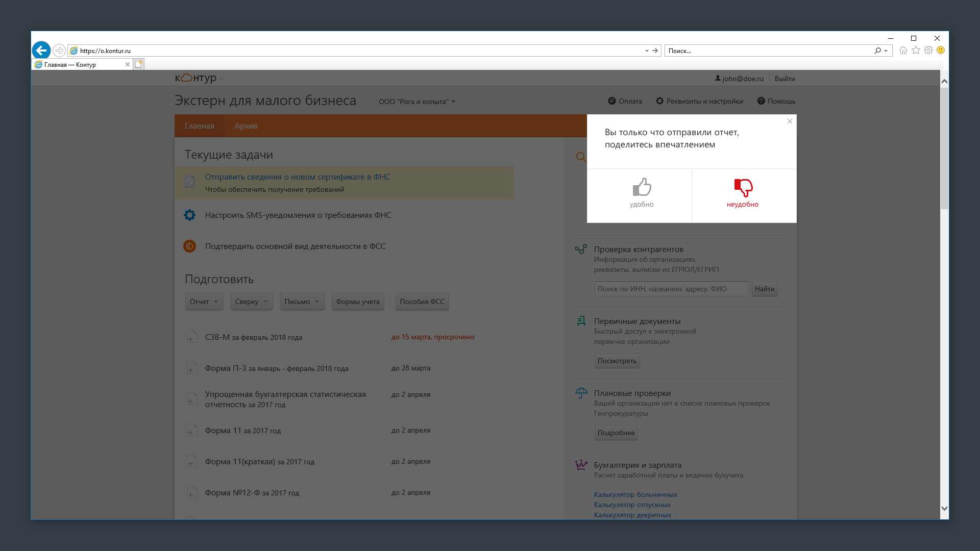Open the 'Калькулятор больничных' link
980x551 pixels.
pos(635,494)
